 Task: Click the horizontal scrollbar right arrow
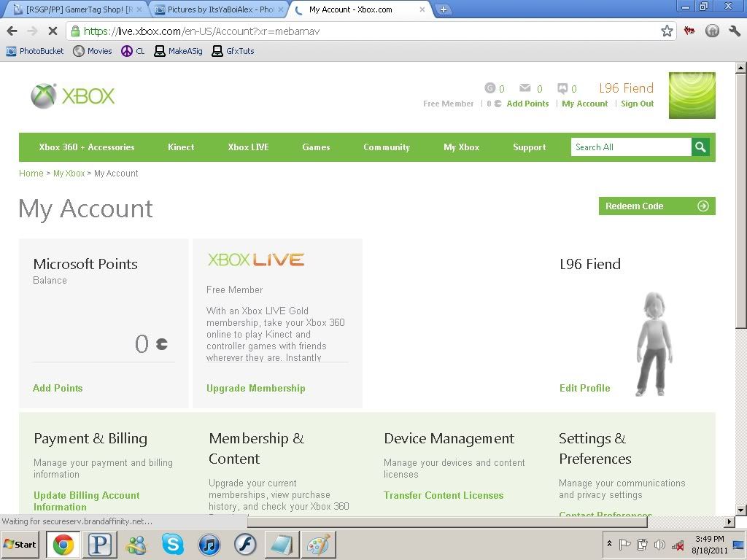tap(729, 522)
